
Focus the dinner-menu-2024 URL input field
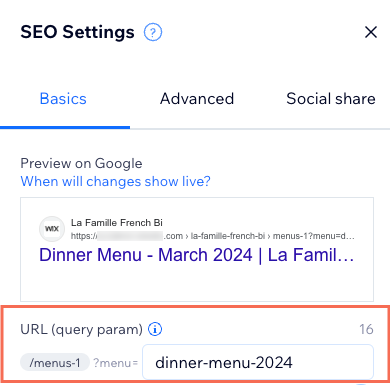point(258,362)
